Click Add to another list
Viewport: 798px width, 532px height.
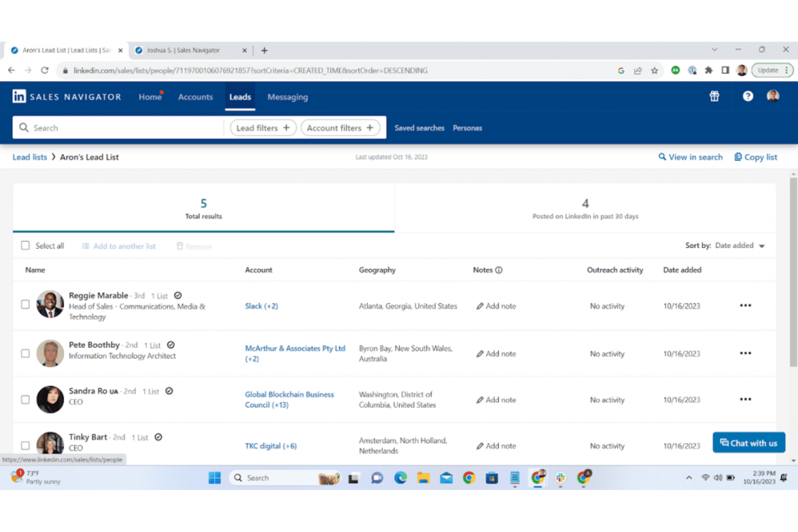(119, 246)
